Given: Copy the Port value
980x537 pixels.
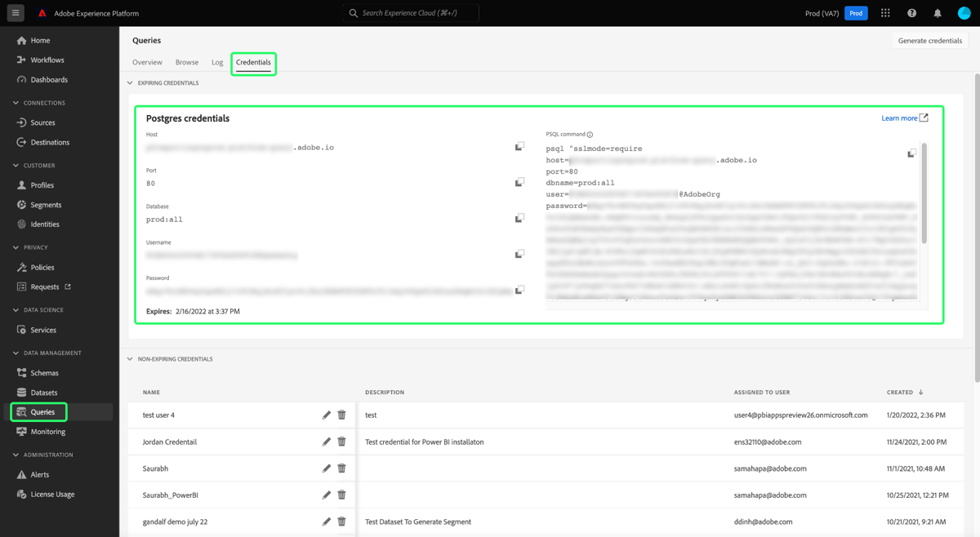Looking at the screenshot, I should coord(519,181).
